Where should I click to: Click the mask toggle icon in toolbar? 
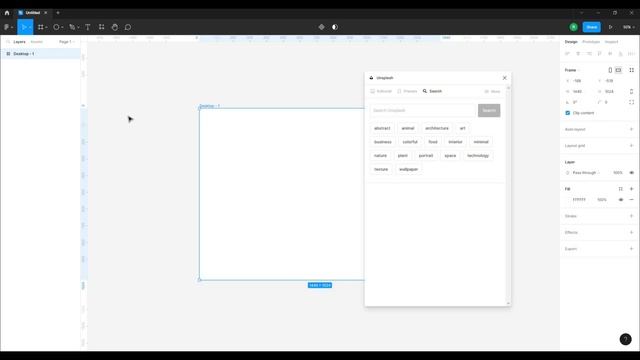(335, 27)
